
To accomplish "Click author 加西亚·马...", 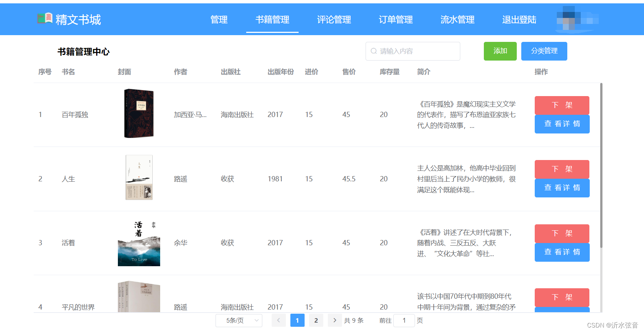I will tap(190, 115).
